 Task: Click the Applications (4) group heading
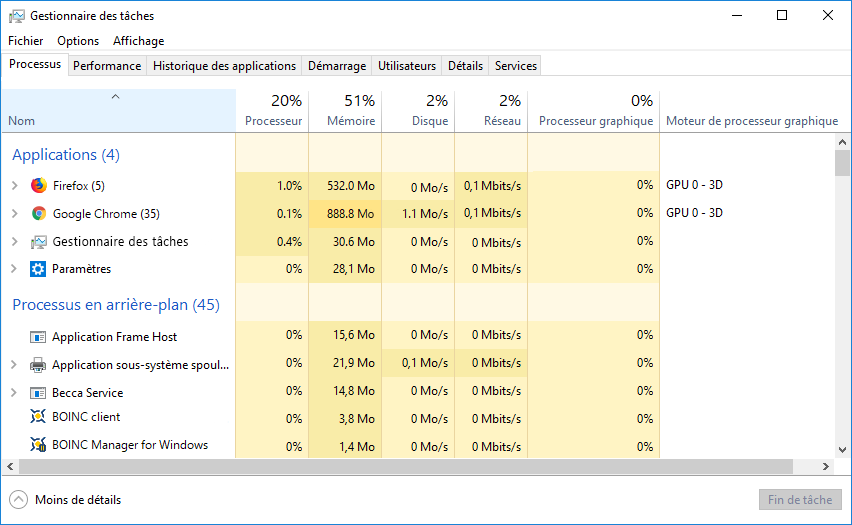(x=66, y=155)
